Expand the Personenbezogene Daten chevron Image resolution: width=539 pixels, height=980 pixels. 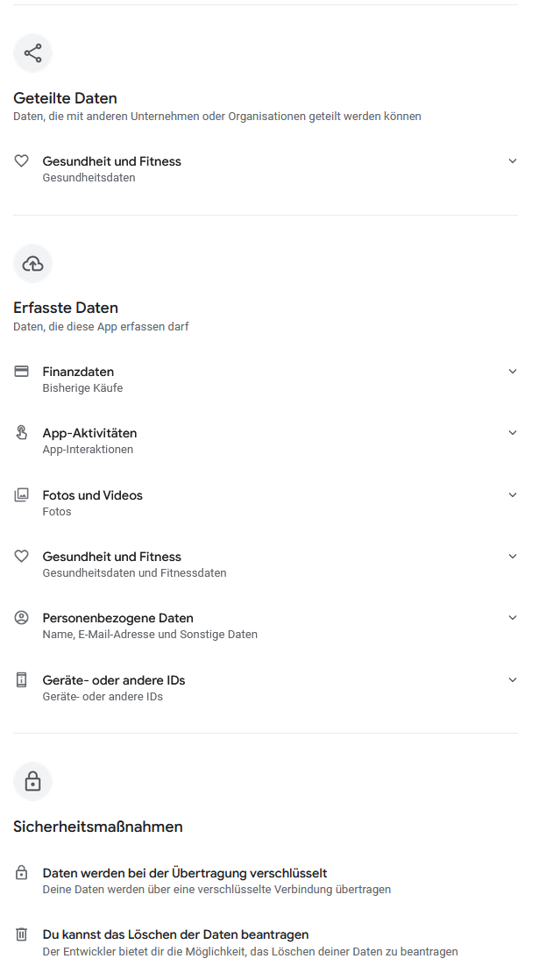click(513, 618)
